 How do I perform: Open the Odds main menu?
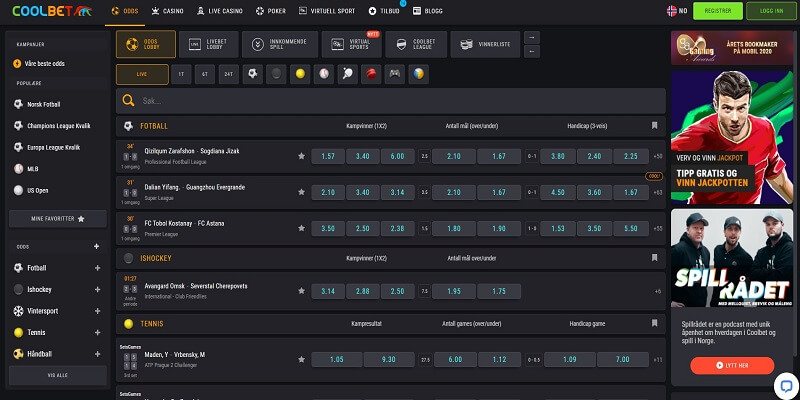(125, 11)
